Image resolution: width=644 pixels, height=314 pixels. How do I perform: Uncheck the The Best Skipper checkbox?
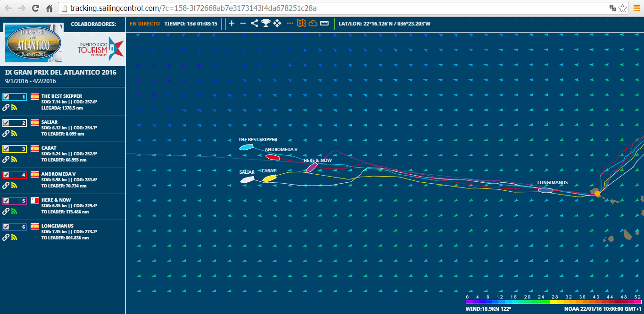(6, 97)
